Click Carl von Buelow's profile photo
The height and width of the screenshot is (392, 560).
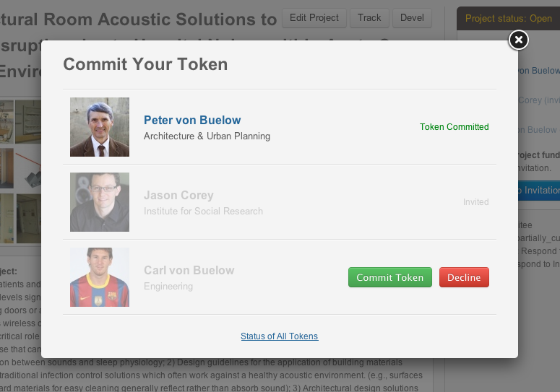100,277
